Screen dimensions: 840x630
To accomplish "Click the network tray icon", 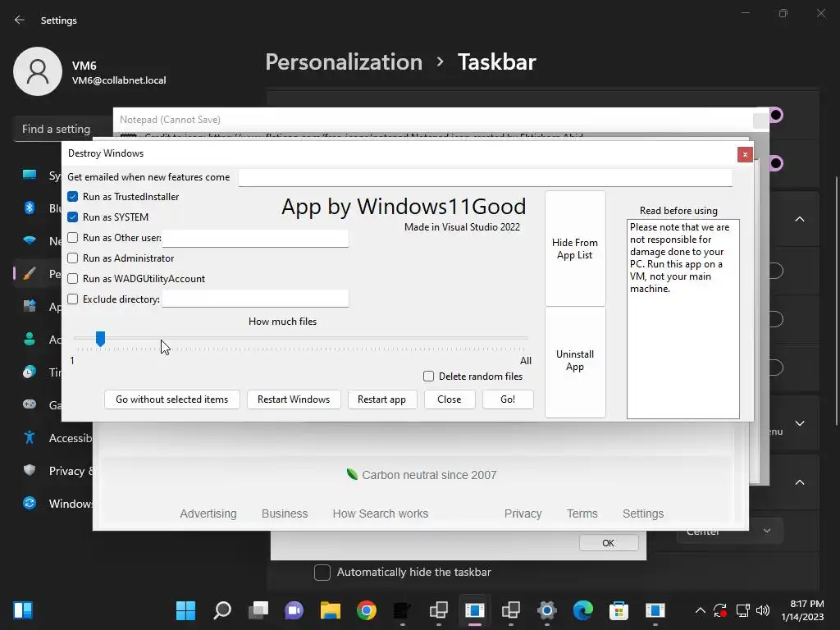I will point(742,610).
